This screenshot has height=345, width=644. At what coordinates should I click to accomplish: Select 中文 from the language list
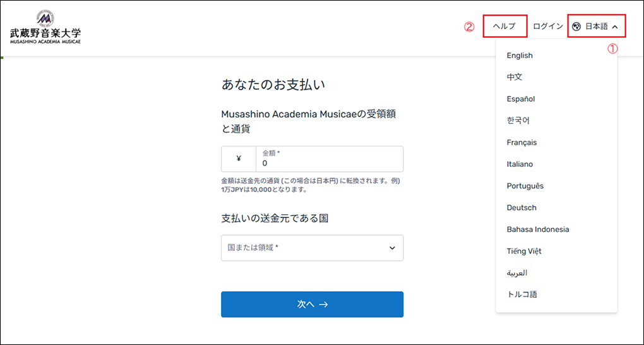point(515,77)
